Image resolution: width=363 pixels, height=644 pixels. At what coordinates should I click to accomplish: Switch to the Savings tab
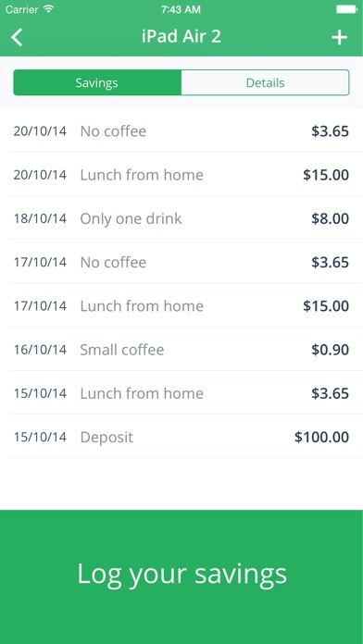pyautogui.click(x=97, y=82)
